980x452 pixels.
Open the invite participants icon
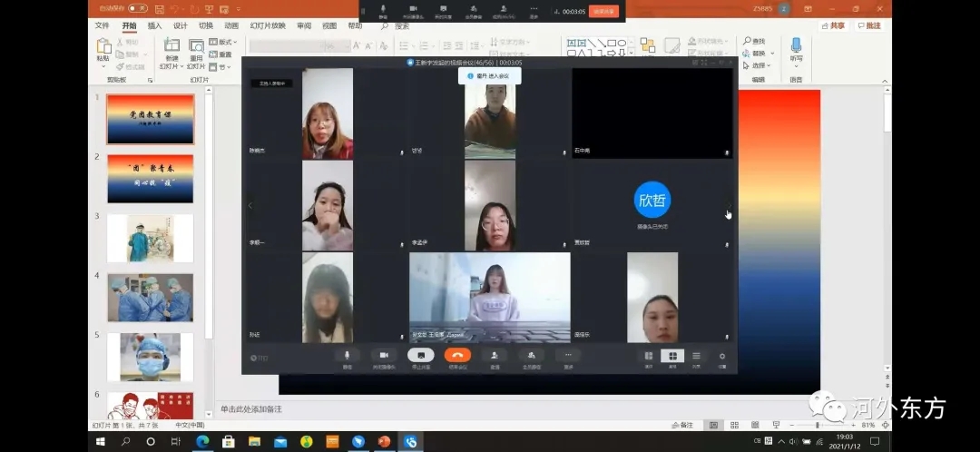495,356
